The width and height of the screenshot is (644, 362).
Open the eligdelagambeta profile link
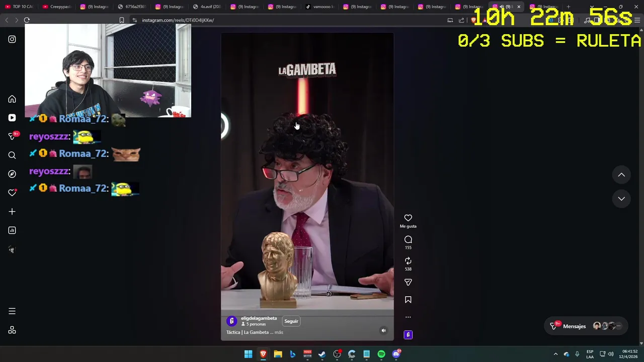pos(259,318)
